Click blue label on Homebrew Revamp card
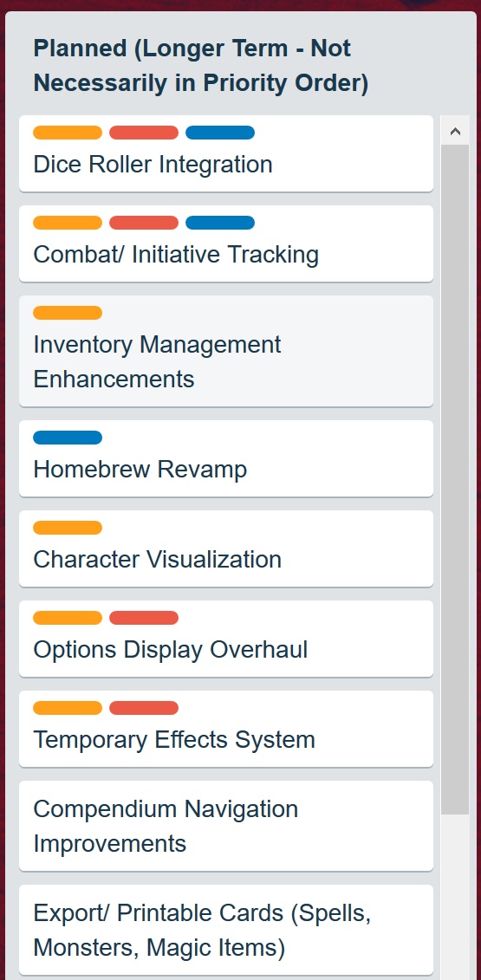 (x=68, y=438)
